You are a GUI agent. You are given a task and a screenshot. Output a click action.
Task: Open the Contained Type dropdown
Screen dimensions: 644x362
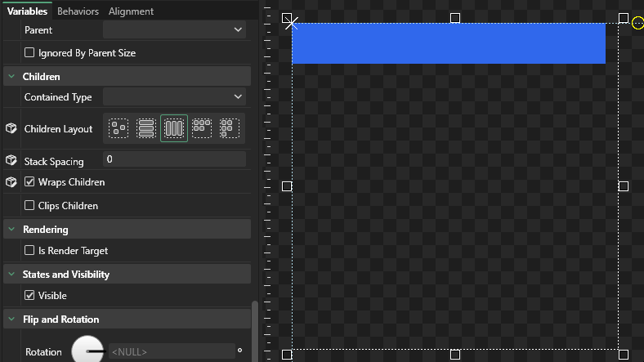click(174, 97)
